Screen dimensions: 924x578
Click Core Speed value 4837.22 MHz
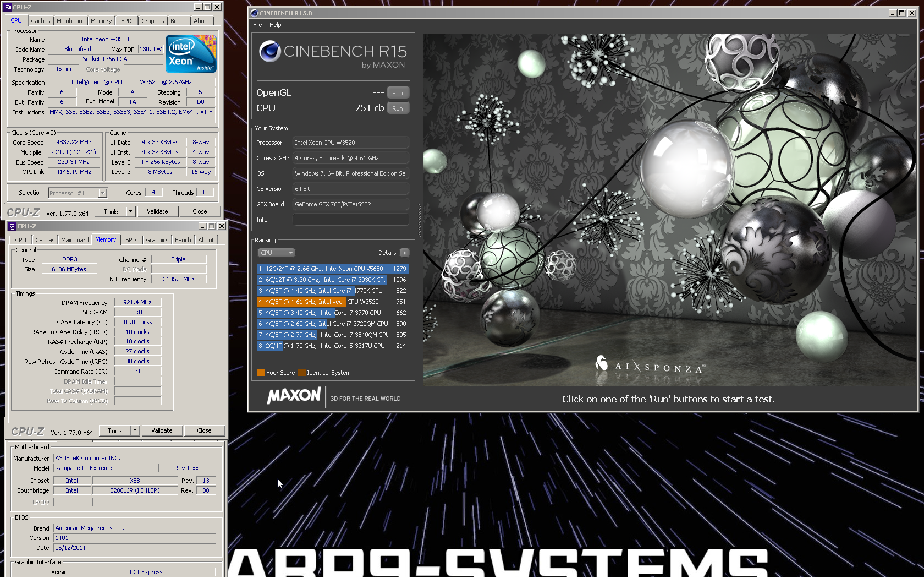click(x=74, y=142)
